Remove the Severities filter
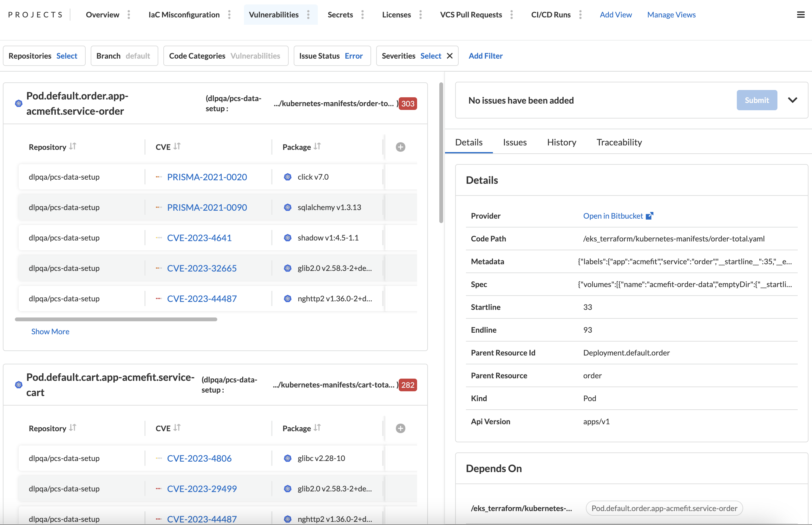 click(450, 56)
